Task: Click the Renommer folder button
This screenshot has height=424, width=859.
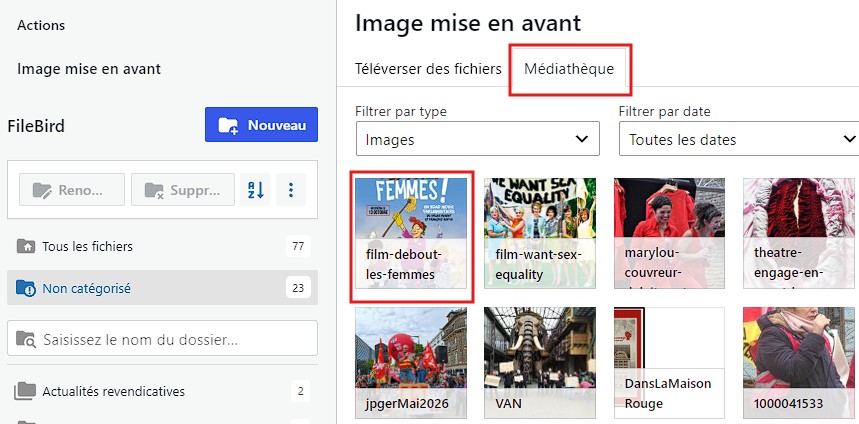Action: tap(72, 190)
